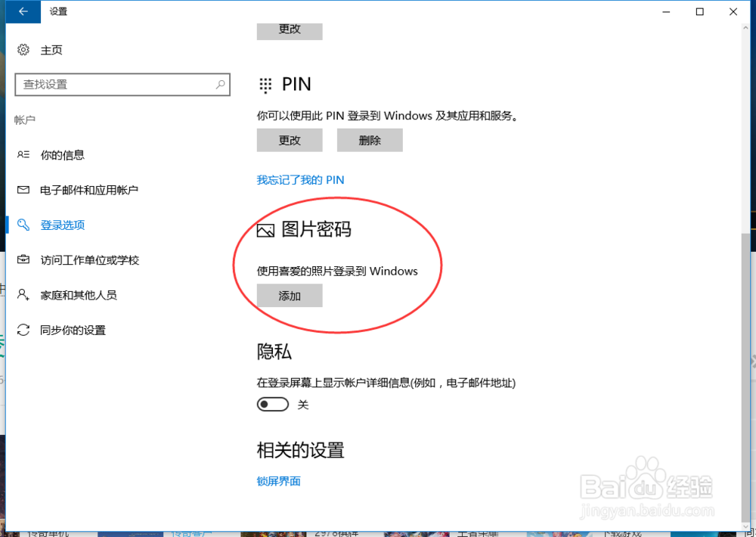
Task: Open the 锁屏界面 link
Action: 279,481
